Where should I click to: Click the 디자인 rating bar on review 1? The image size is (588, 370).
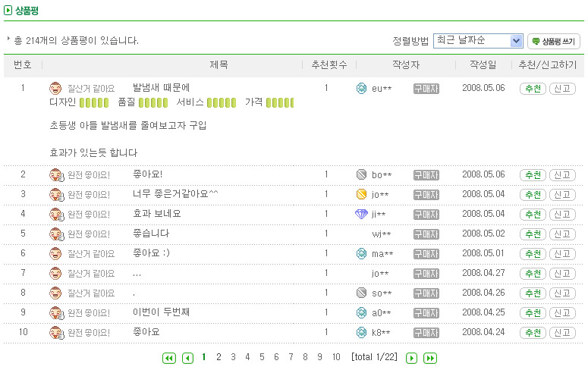coord(94,102)
